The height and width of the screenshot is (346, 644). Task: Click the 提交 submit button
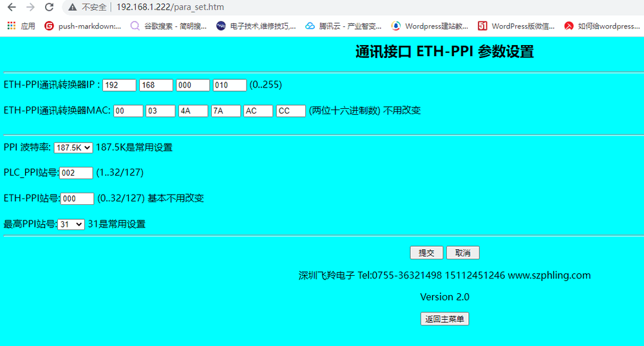pyautogui.click(x=426, y=253)
